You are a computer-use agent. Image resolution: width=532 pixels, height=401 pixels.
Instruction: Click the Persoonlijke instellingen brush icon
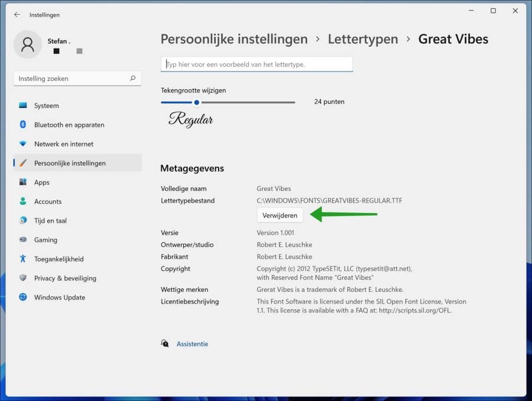tap(22, 163)
